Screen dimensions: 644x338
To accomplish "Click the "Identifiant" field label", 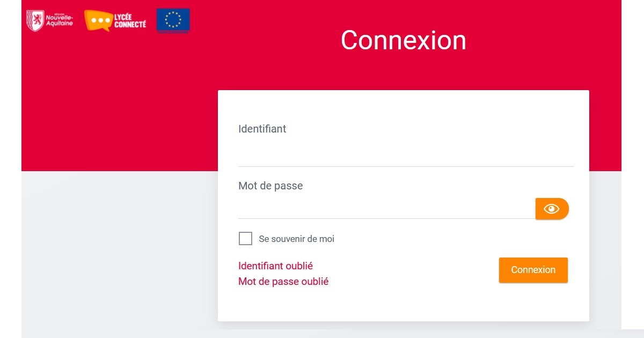I will pos(262,129).
